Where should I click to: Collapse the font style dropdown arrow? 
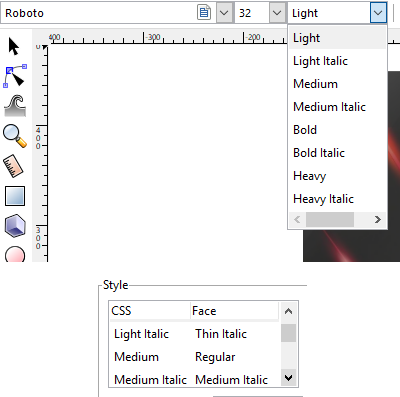pyautogui.click(x=378, y=13)
